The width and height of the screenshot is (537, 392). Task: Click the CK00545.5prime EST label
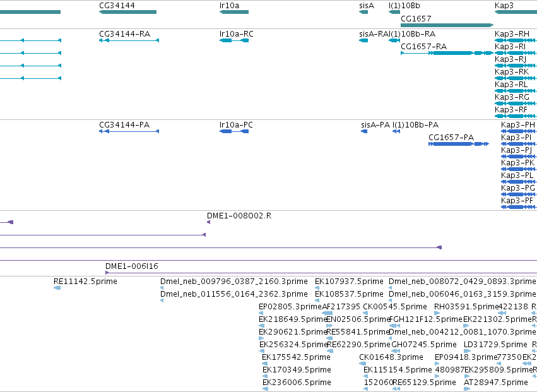coord(395,307)
